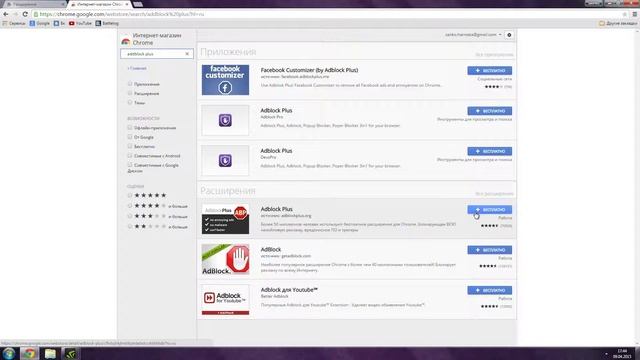This screenshot has width=640, height=360.
Task: Click the free button for Adblock Pro app
Action: tap(489, 111)
